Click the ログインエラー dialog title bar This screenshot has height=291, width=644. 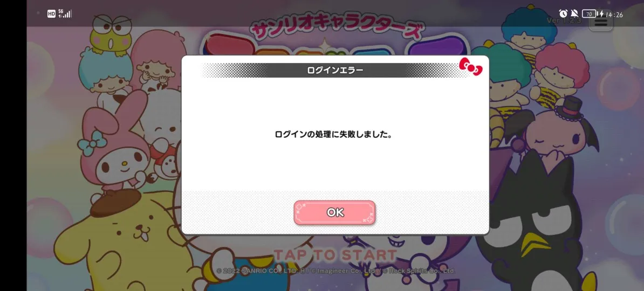(x=335, y=70)
